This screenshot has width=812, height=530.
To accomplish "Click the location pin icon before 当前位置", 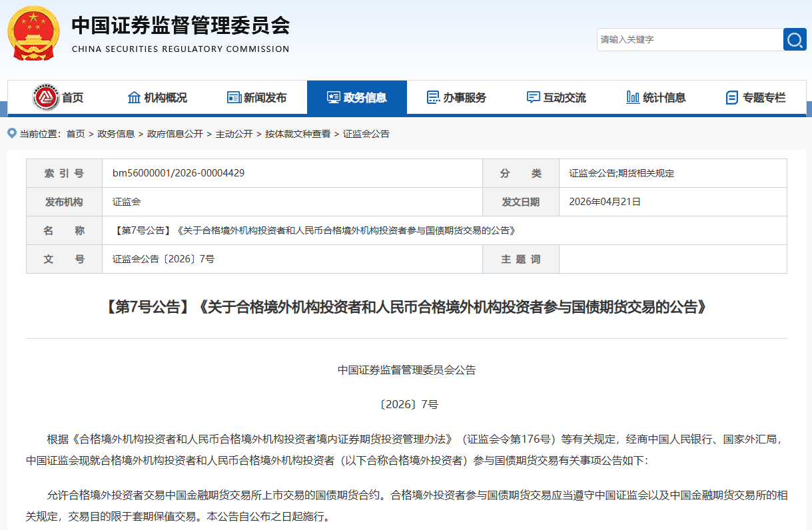I will pyautogui.click(x=10, y=133).
